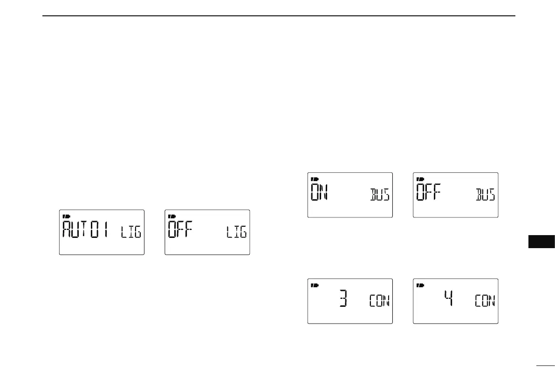Click the BUS label beside ON
Viewport: 555px width, 392px height.
pyautogui.click(x=379, y=195)
